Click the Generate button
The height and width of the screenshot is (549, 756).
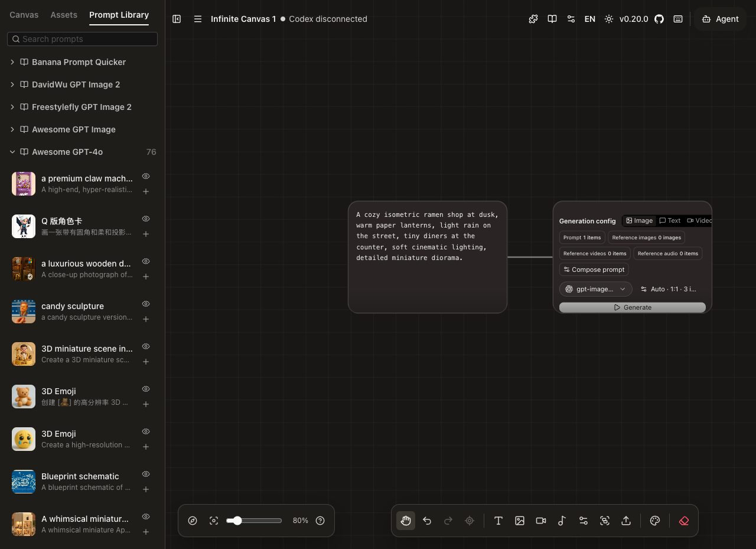point(633,307)
